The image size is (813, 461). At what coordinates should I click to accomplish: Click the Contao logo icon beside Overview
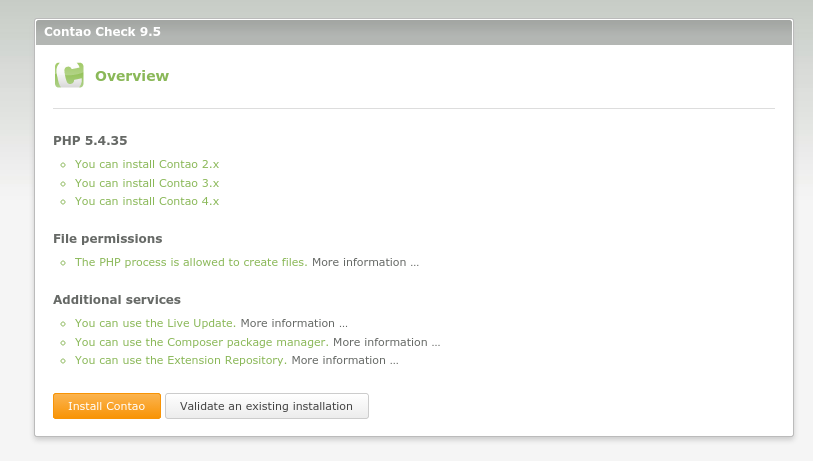[69, 75]
